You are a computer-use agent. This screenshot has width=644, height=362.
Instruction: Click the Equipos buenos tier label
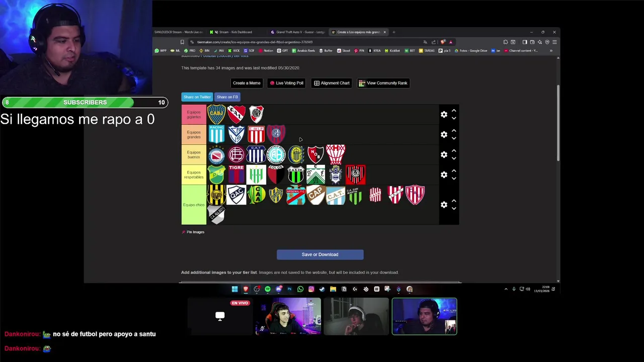point(194,154)
